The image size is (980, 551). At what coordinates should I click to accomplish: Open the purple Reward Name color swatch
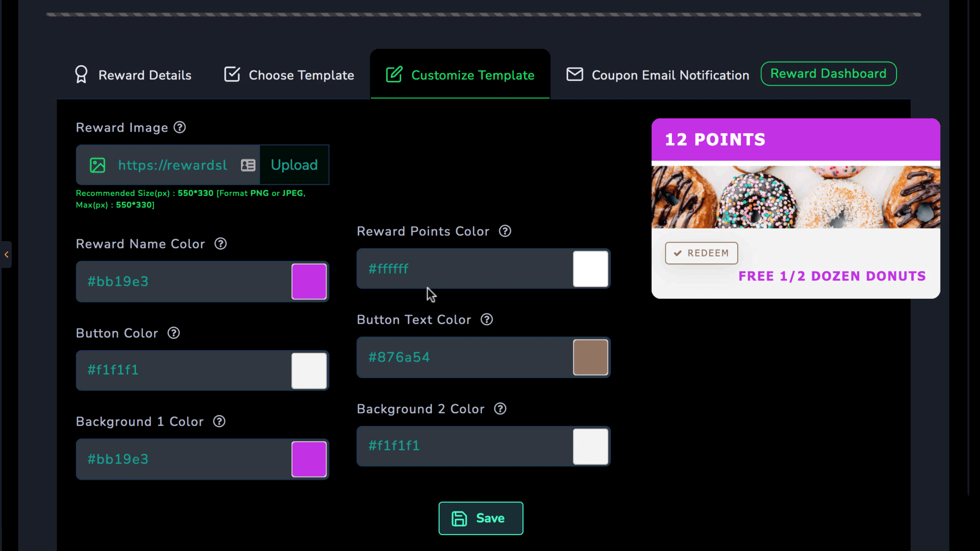pos(309,282)
